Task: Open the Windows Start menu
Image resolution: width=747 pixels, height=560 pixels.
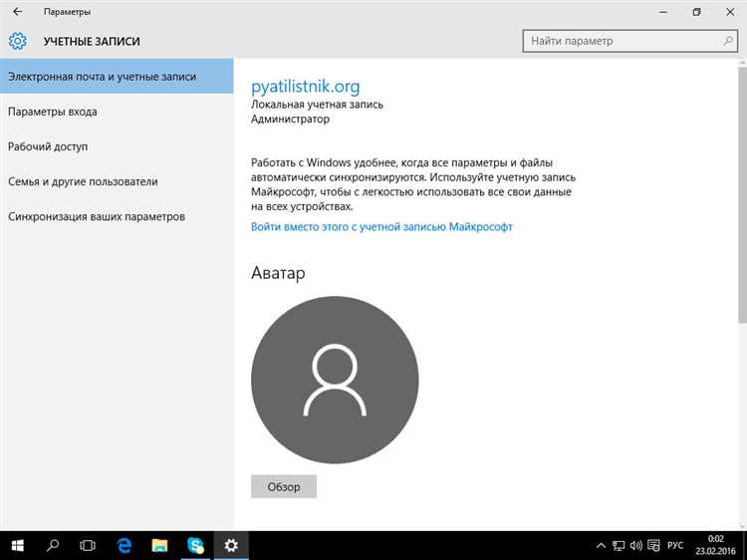Action: [x=17, y=545]
